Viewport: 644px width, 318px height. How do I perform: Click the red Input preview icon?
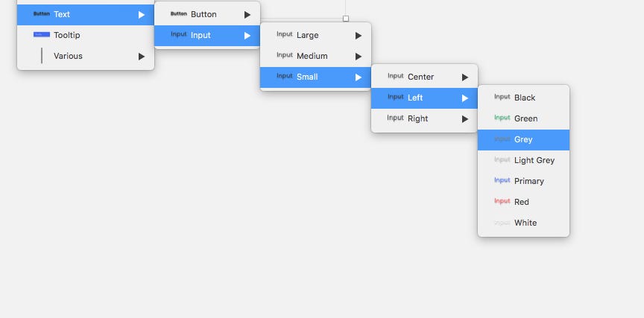(502, 201)
